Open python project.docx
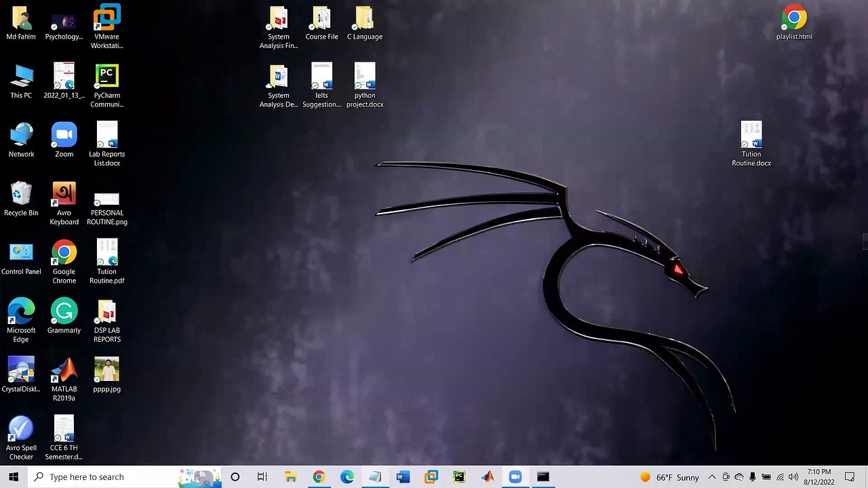Image resolution: width=868 pixels, height=488 pixels. click(x=365, y=86)
